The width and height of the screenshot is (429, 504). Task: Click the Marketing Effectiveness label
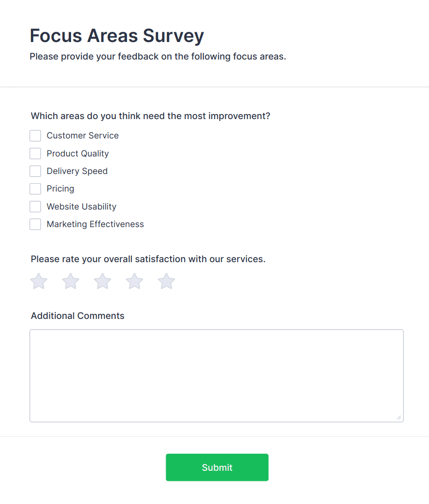[x=95, y=224]
